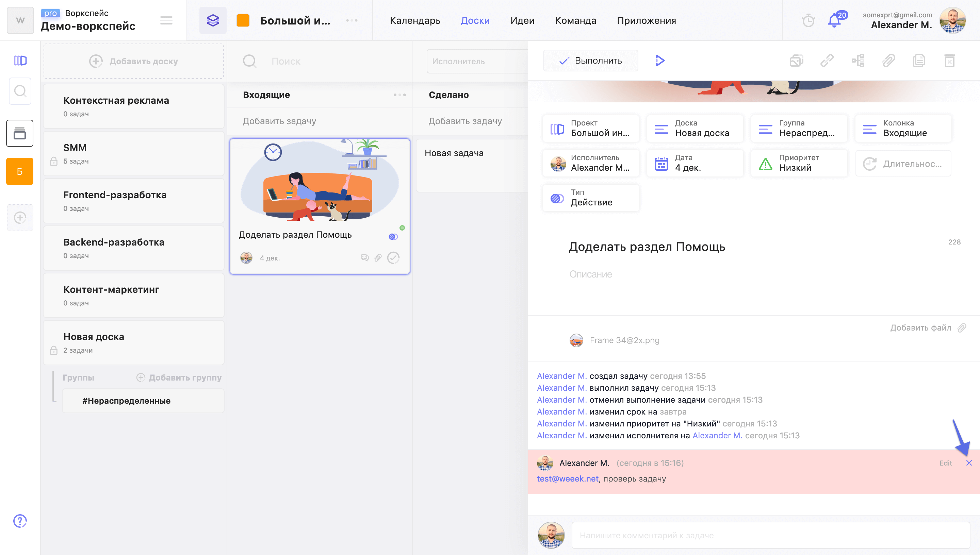Open the workspace hamburger menu
The width and height of the screenshot is (980, 555).
166,20
